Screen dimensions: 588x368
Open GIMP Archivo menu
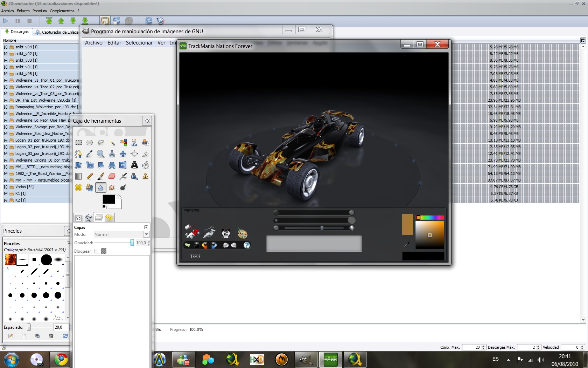tap(94, 43)
